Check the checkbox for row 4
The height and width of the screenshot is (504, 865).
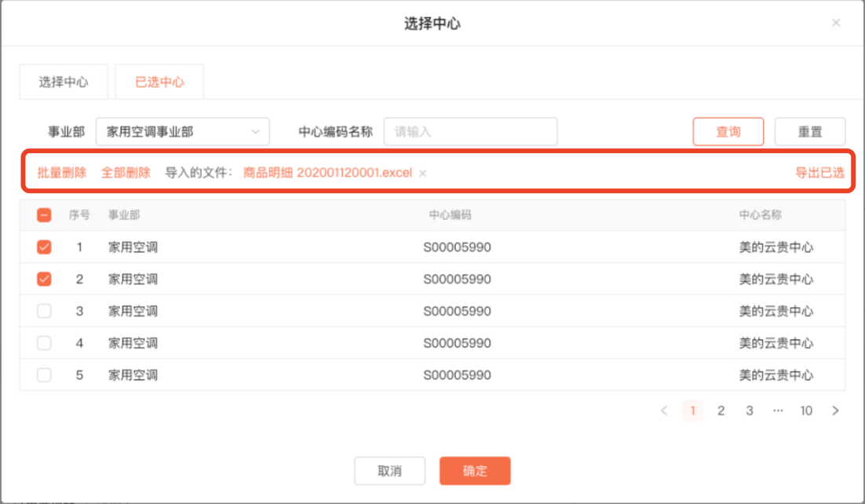44,343
